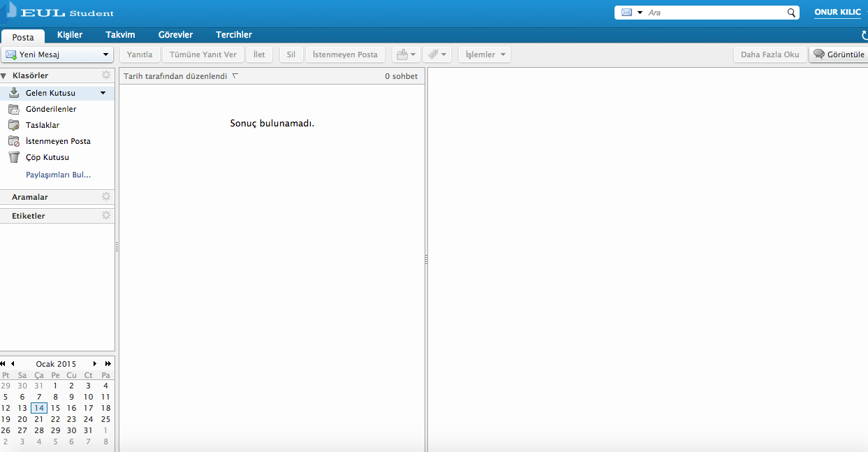This screenshot has width=868, height=452.
Task: Click the İstenmeyen Posta folder icon
Action: coord(14,141)
